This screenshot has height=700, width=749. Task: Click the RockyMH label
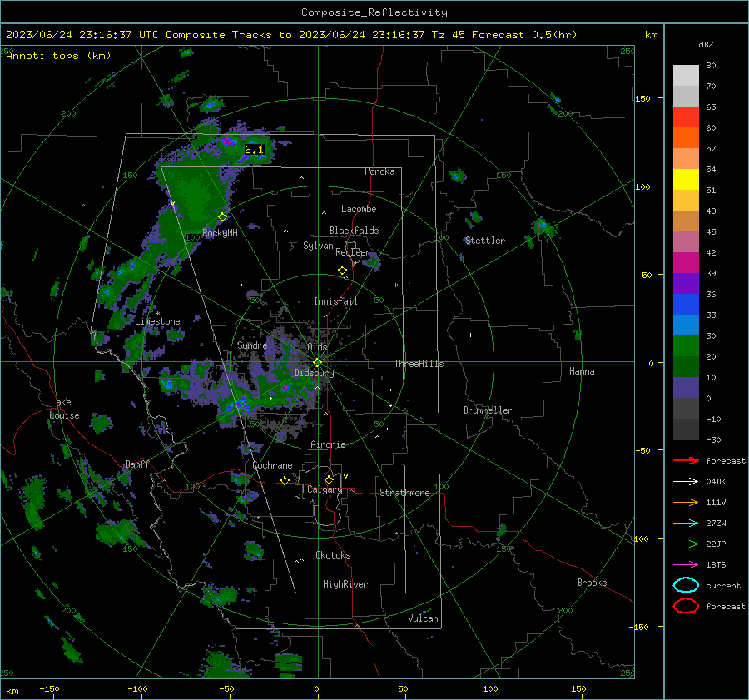click(220, 233)
